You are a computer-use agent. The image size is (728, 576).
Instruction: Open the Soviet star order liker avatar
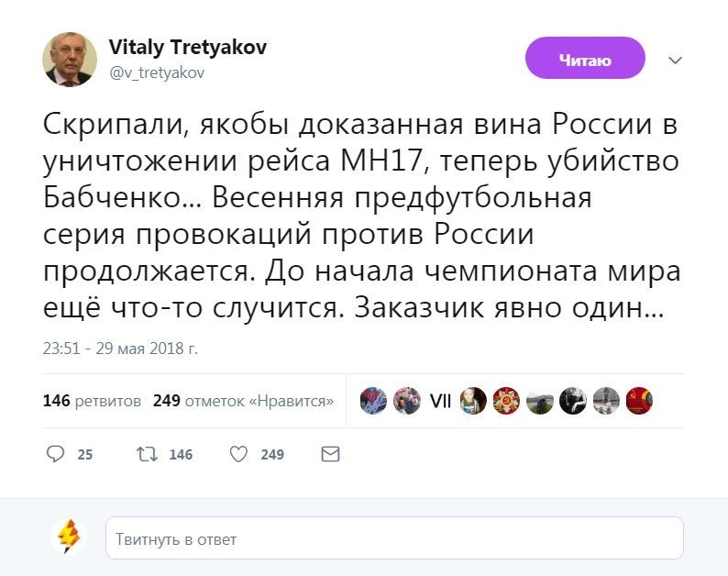click(506, 401)
